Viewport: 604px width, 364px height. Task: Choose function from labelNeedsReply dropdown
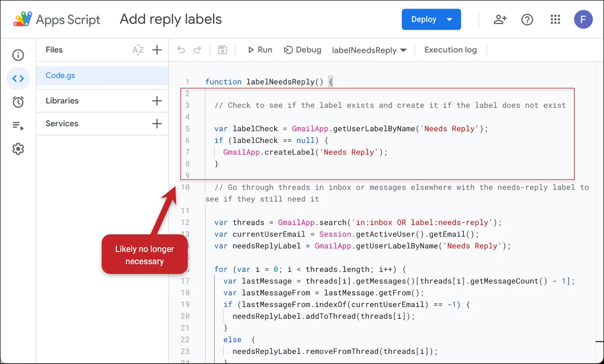click(369, 50)
